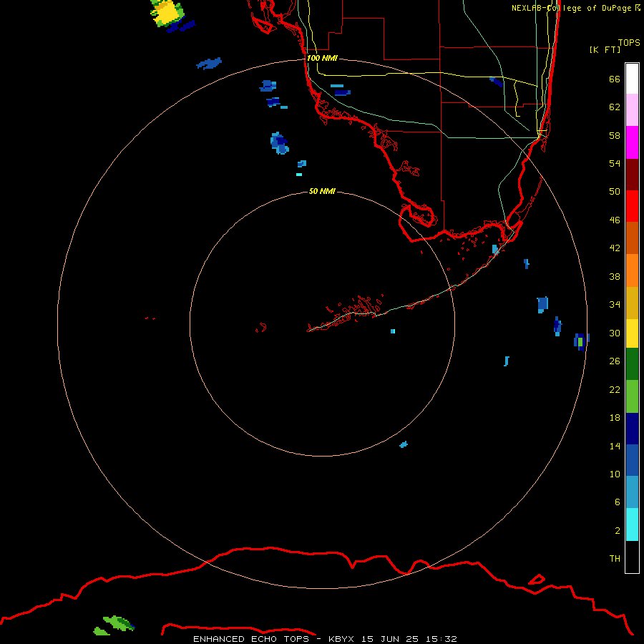Click the "TOPS" legend heading
Screen dimensions: 644x644
[629, 42]
